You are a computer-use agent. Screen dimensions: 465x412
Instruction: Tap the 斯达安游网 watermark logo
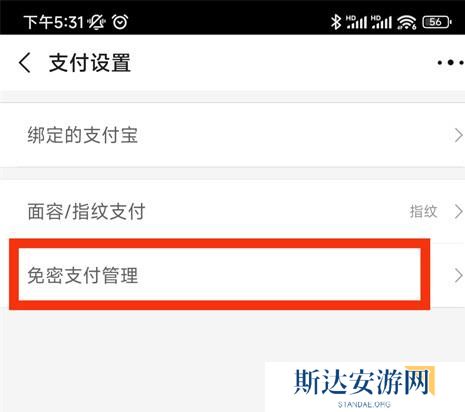click(364, 382)
